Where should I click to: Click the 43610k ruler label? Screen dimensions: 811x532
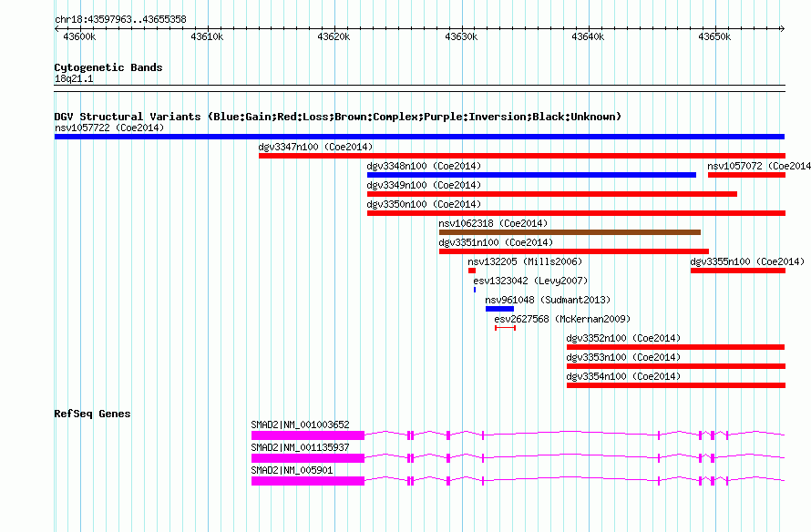(207, 36)
